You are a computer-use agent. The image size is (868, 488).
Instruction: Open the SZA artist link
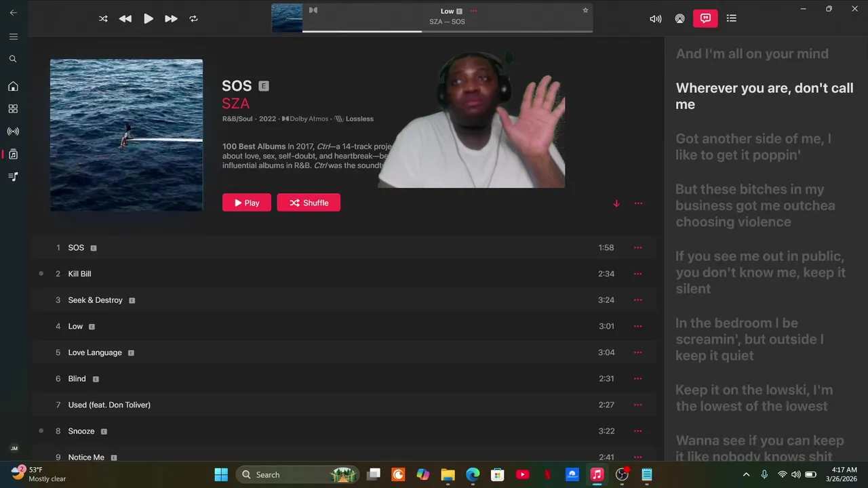pos(235,103)
